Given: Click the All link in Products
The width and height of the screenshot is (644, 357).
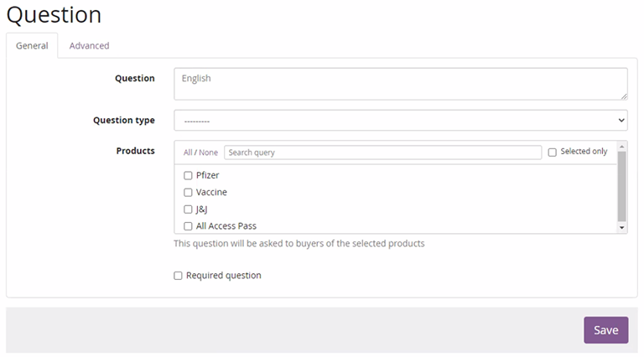Looking at the screenshot, I should coord(188,153).
